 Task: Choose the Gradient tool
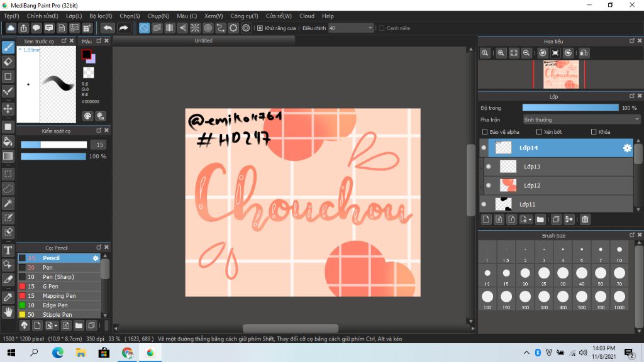(8, 156)
